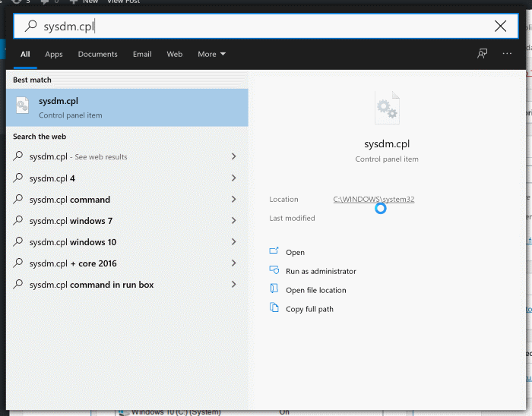Click the Copy full path icon

point(274,307)
